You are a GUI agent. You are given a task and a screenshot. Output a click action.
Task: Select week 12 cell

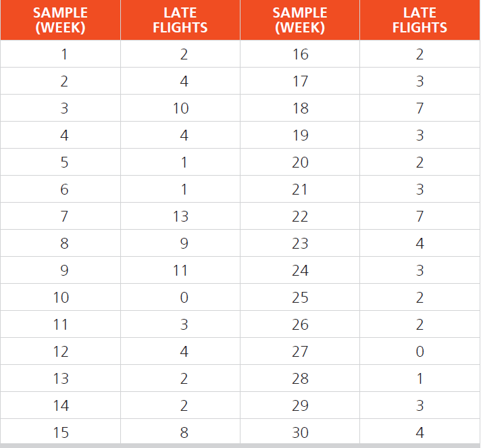tap(60, 351)
